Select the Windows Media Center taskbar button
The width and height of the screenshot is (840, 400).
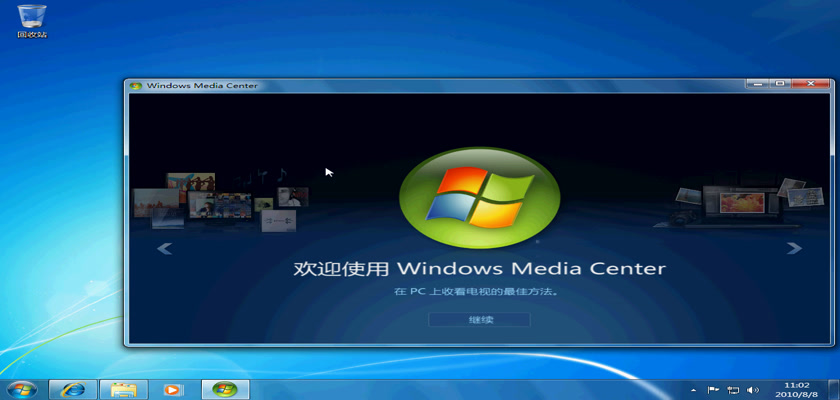click(225, 389)
